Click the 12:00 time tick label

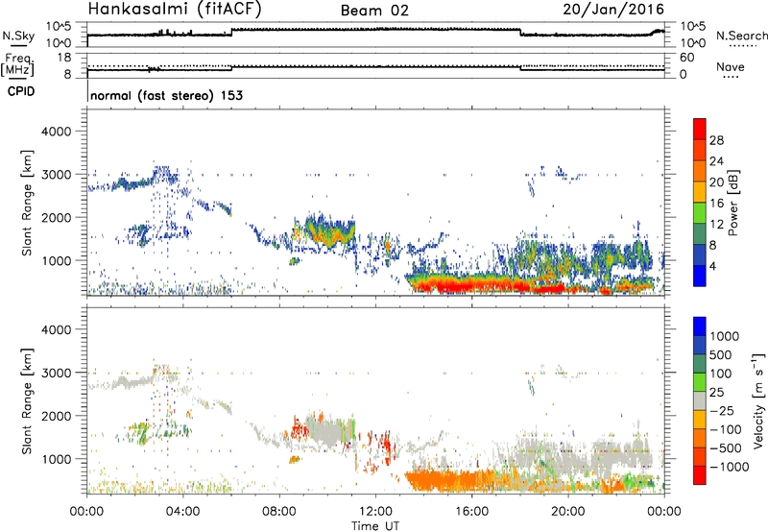click(x=375, y=512)
